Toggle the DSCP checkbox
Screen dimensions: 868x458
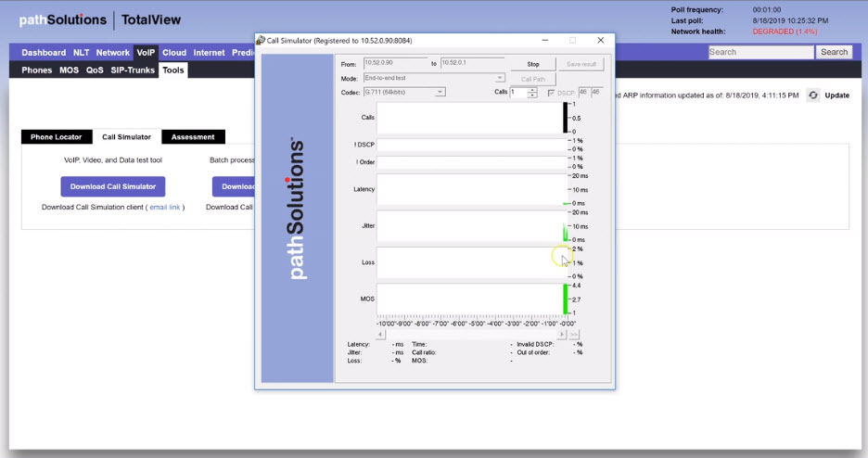click(552, 93)
